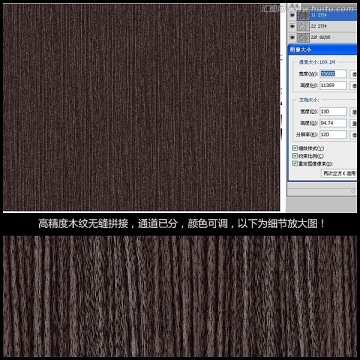
Task: Click the highlighted layer's thumbnail
Action: pos(303,15)
